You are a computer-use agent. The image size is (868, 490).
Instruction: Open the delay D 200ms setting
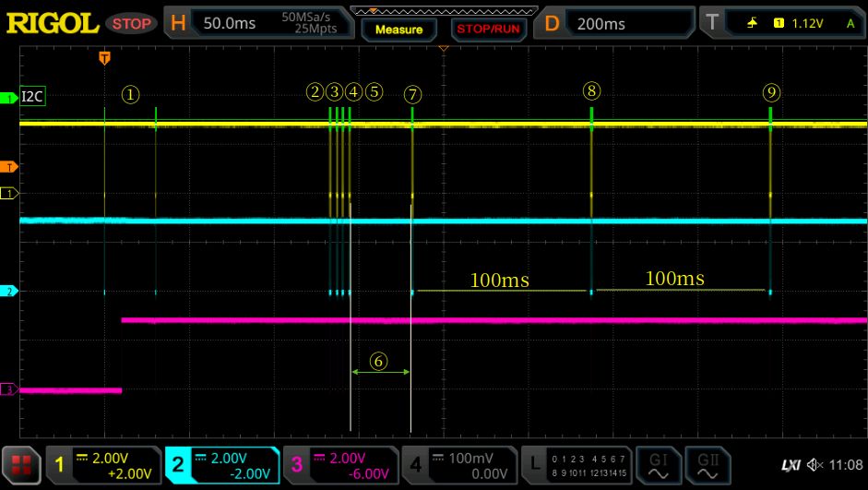click(x=614, y=23)
